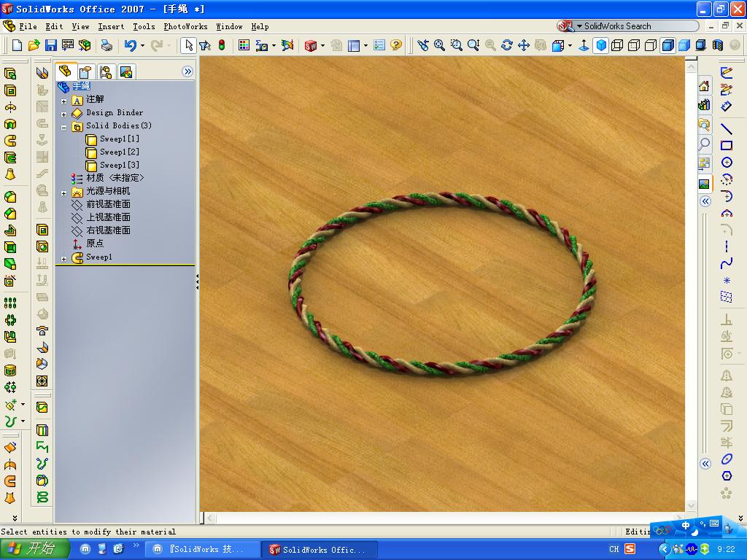Open the File Explorer task pane icon
The image size is (747, 560).
(x=704, y=125)
